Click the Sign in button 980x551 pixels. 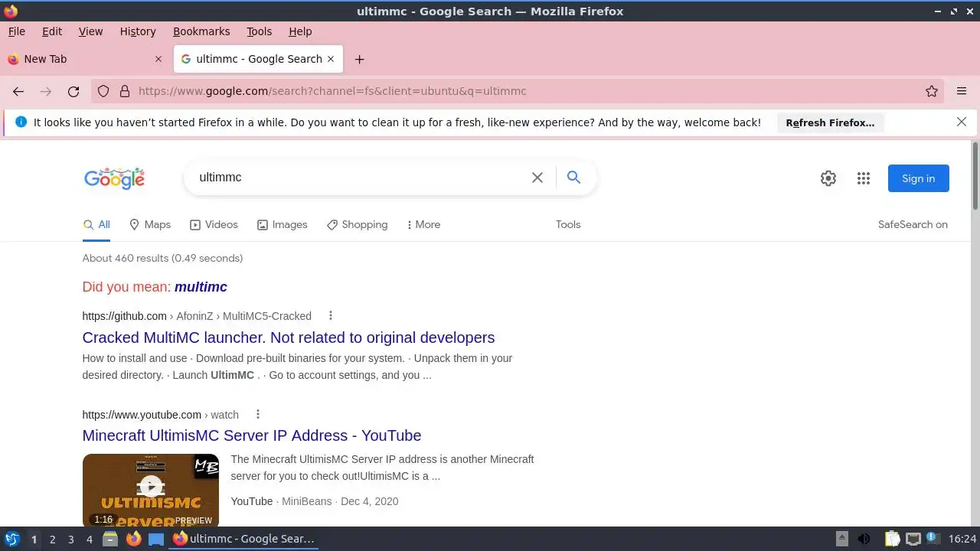click(918, 178)
